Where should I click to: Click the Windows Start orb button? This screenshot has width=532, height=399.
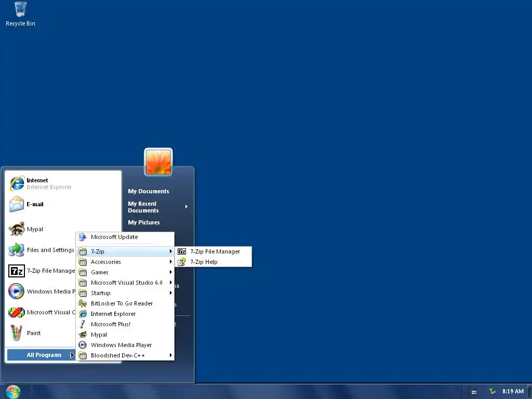pos(13,392)
